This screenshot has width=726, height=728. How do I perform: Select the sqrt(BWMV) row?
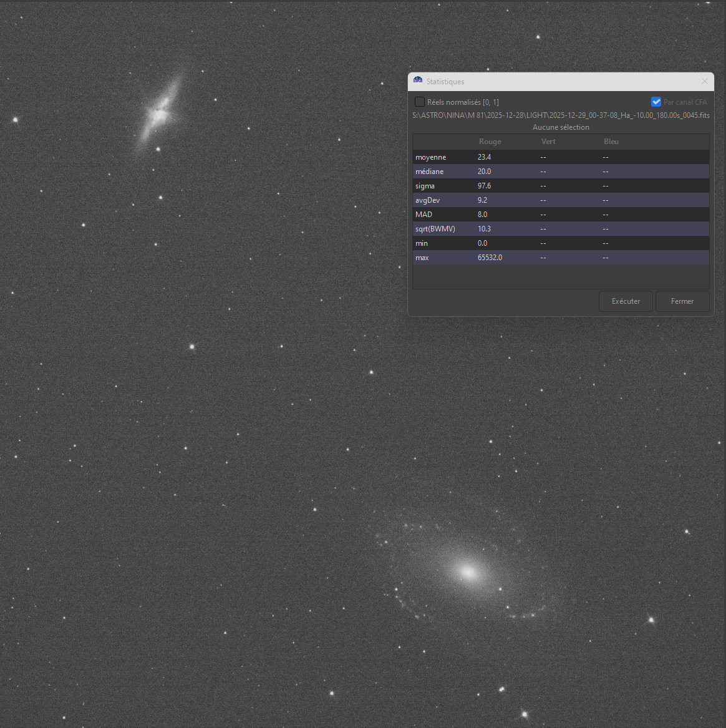click(435, 229)
